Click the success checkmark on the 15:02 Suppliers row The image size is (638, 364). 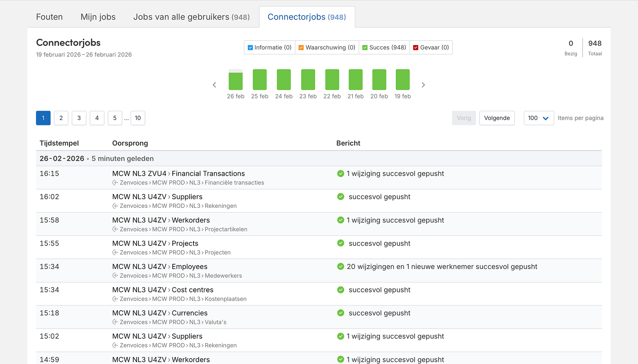point(341,336)
